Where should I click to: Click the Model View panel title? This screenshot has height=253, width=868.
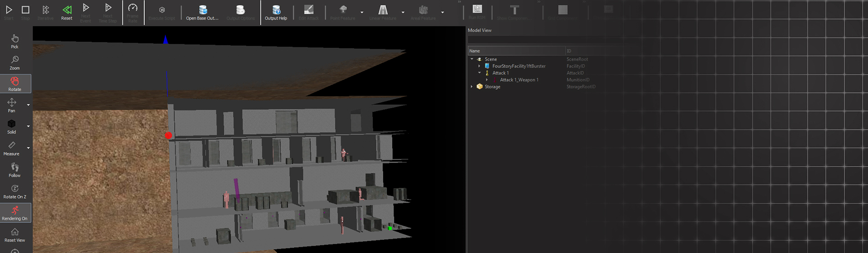(480, 30)
